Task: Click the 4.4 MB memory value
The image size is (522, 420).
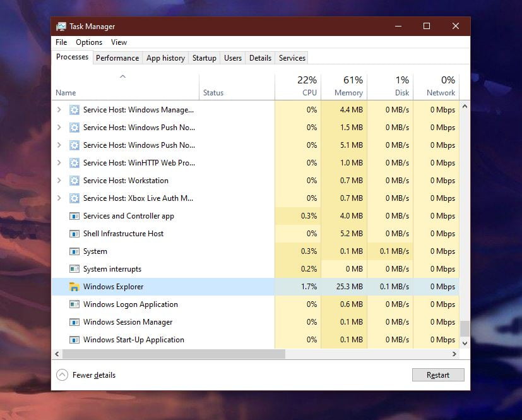Action: point(351,110)
